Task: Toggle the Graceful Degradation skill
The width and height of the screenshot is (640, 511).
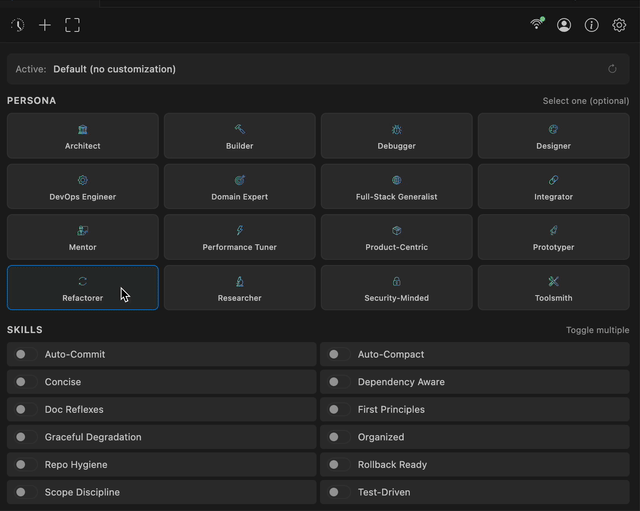Action: 25,437
